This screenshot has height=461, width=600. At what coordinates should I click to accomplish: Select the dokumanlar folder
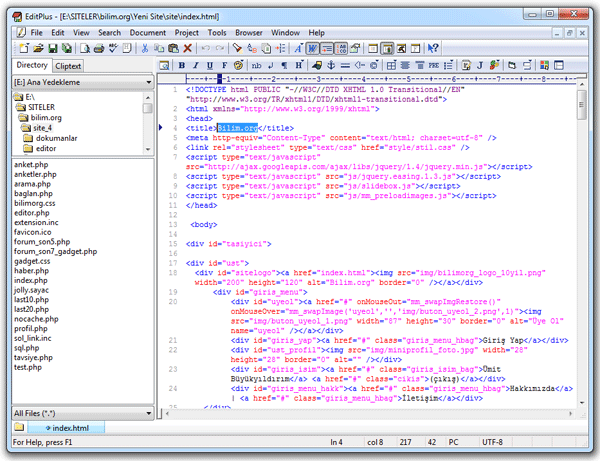(56, 138)
